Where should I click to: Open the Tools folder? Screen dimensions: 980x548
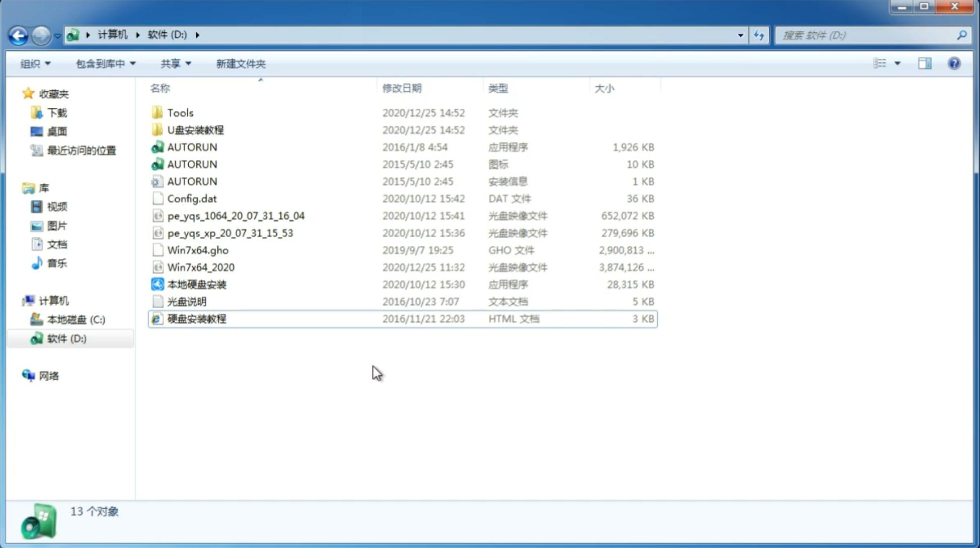[x=180, y=112]
